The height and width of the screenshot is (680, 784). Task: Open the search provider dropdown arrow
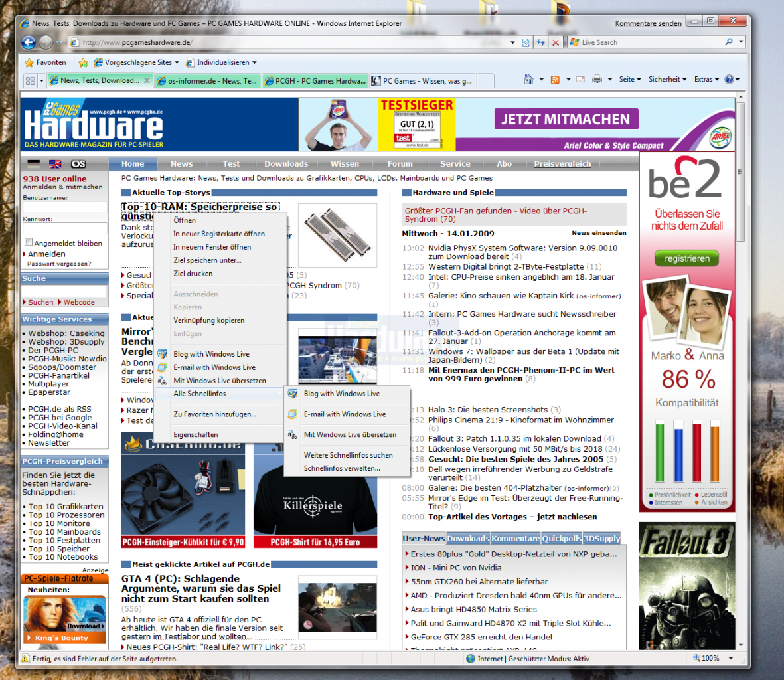click(x=741, y=42)
